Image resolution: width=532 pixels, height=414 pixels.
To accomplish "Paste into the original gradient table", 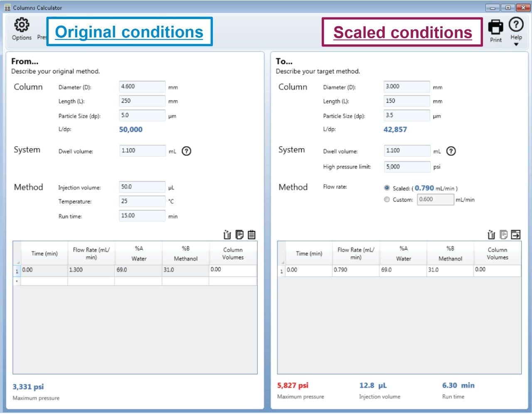I will pos(251,234).
